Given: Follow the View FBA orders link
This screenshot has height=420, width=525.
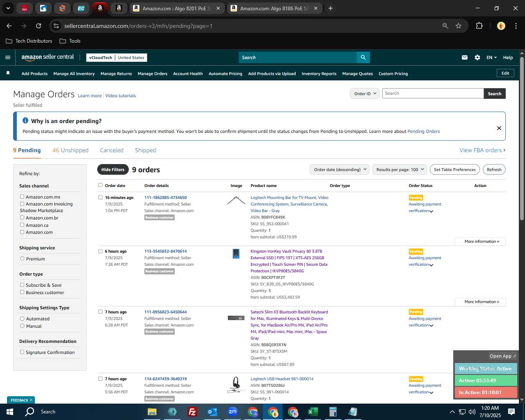Looking at the screenshot, I should pyautogui.click(x=482, y=150).
